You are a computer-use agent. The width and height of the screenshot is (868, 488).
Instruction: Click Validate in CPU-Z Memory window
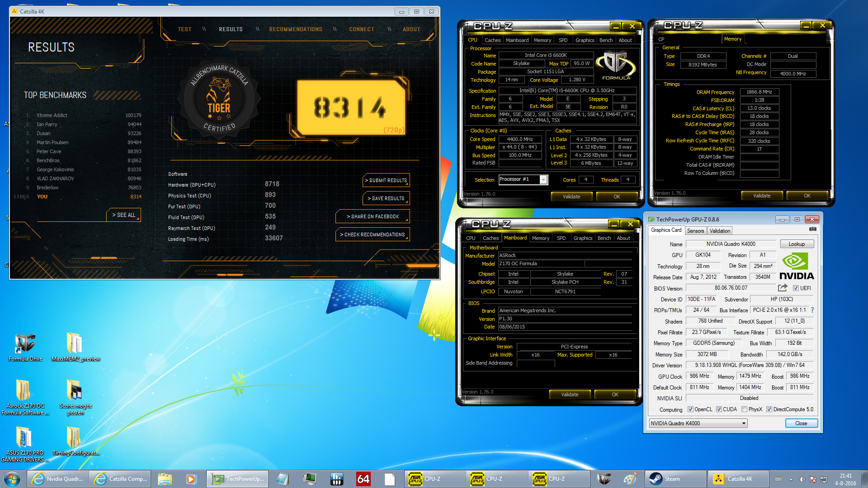(x=762, y=196)
